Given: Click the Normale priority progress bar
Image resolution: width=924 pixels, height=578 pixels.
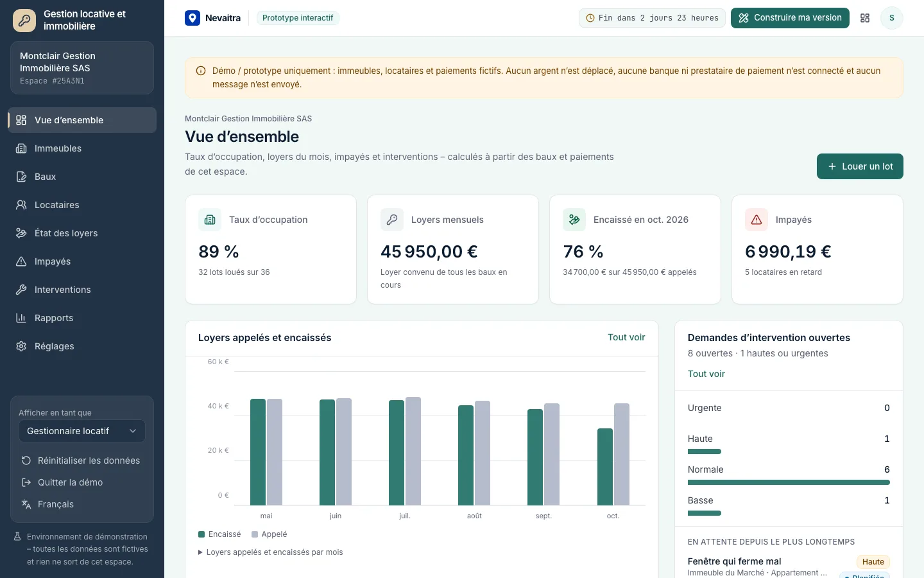Looking at the screenshot, I should (x=789, y=482).
